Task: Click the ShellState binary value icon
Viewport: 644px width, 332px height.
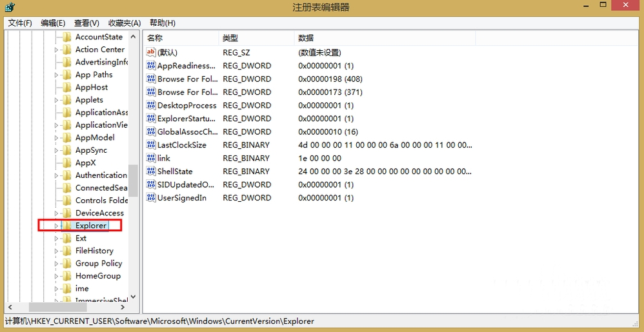Action: pyautogui.click(x=151, y=171)
